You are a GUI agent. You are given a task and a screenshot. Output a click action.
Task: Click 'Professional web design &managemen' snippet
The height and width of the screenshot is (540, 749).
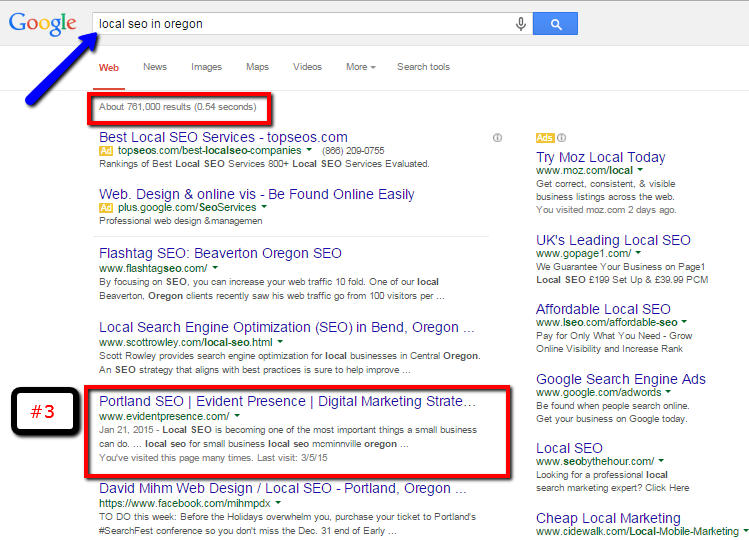click(x=181, y=221)
